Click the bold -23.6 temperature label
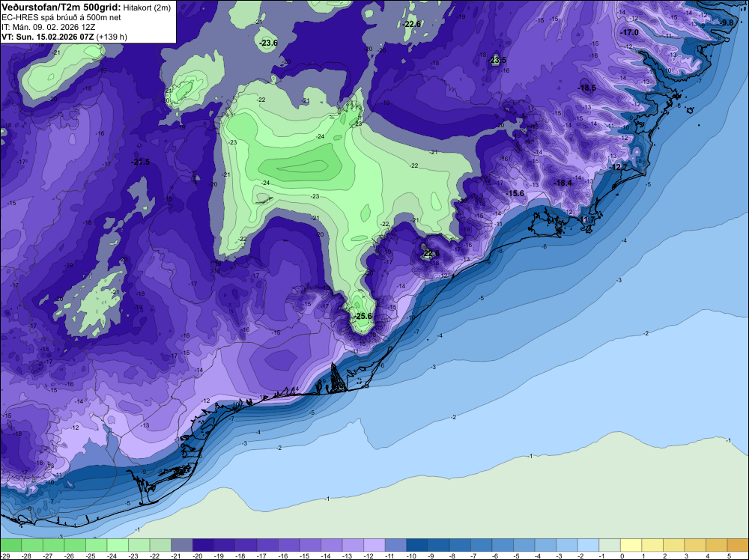Screen dimensions: 749x560 tap(268, 43)
